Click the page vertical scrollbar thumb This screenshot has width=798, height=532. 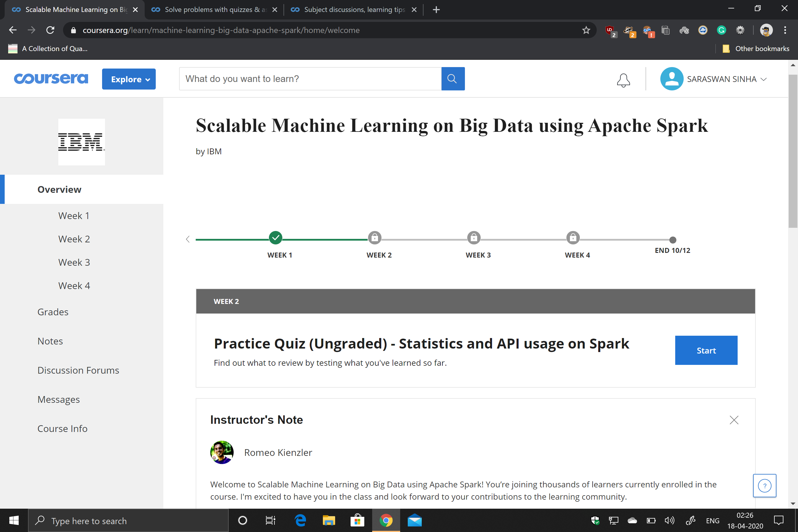(x=792, y=151)
